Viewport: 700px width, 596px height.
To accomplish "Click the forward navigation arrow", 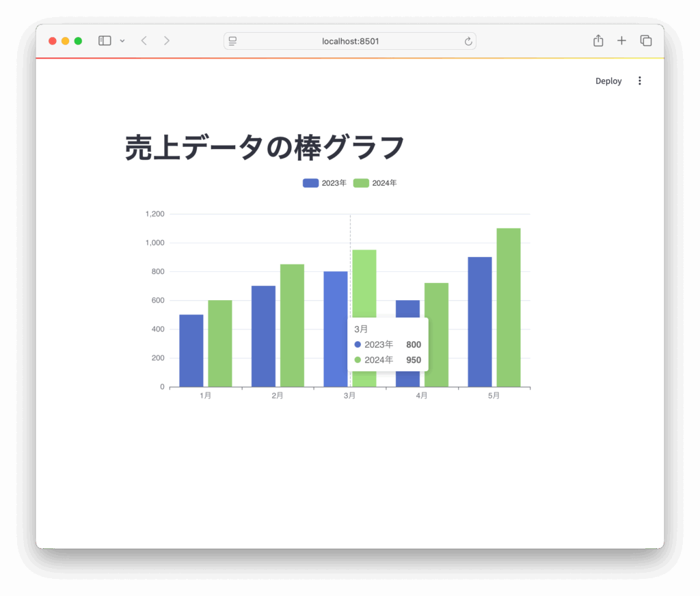I will 167,40.
